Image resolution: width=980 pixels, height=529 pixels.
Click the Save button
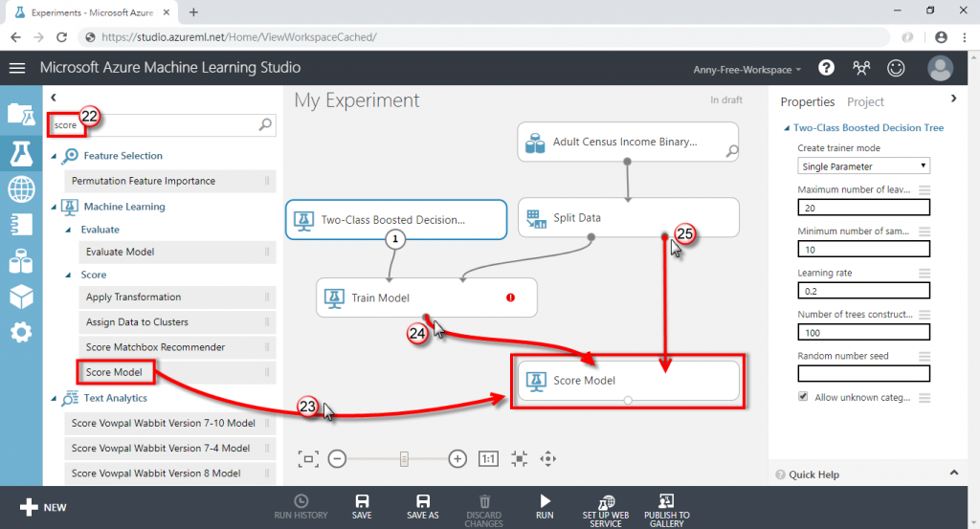coord(362,507)
